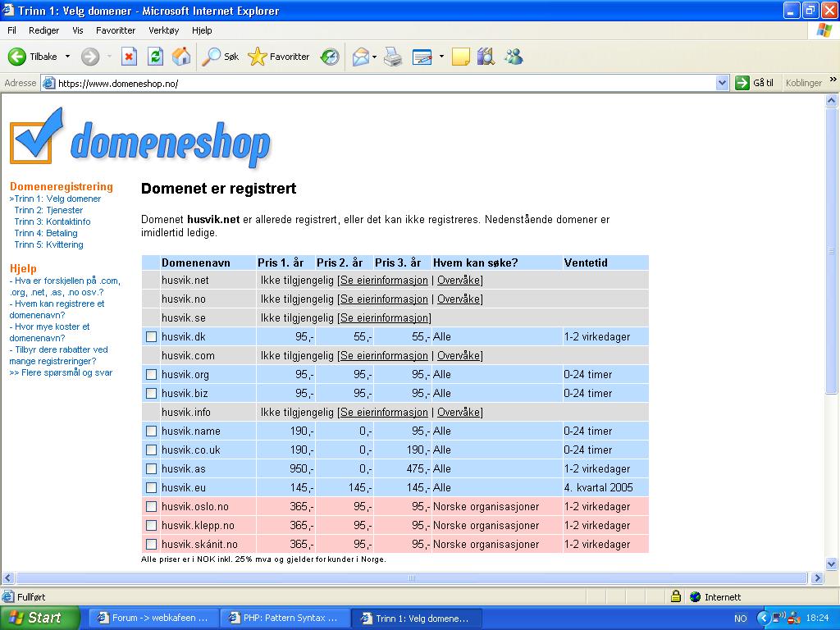Select the husvik.biz checkbox
840x630 pixels.
152,393
